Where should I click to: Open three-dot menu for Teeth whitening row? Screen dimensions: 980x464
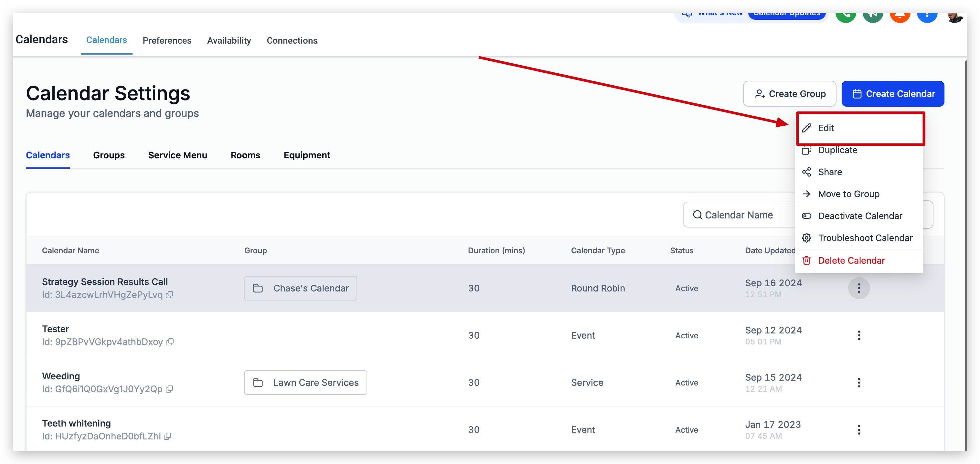tap(859, 430)
